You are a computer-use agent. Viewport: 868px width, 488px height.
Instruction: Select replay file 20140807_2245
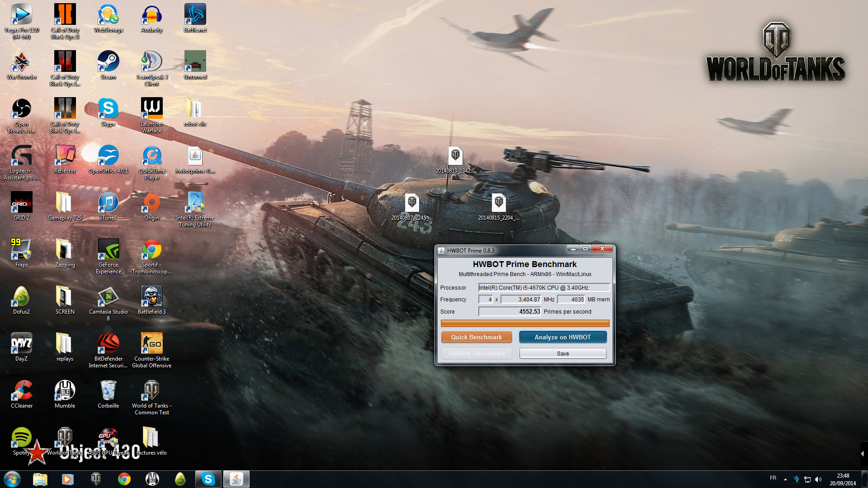(x=412, y=206)
